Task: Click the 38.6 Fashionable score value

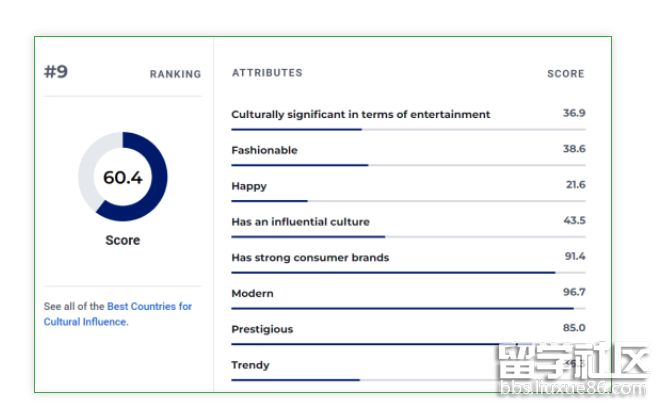Action: pyautogui.click(x=574, y=149)
